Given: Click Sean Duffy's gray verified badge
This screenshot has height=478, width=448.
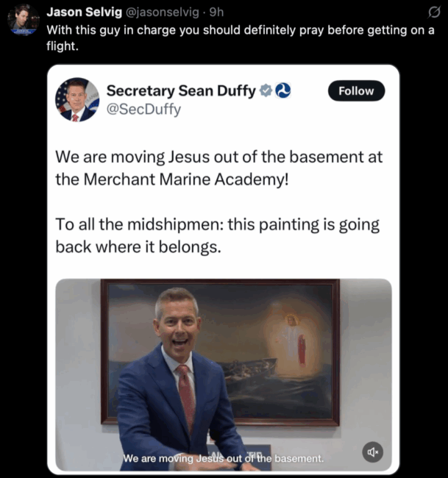Looking at the screenshot, I should click(266, 90).
